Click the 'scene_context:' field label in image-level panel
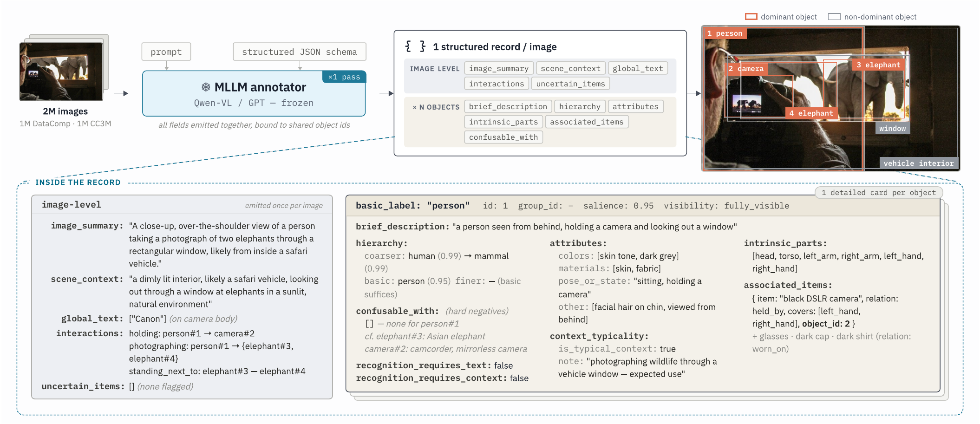 pyautogui.click(x=87, y=279)
